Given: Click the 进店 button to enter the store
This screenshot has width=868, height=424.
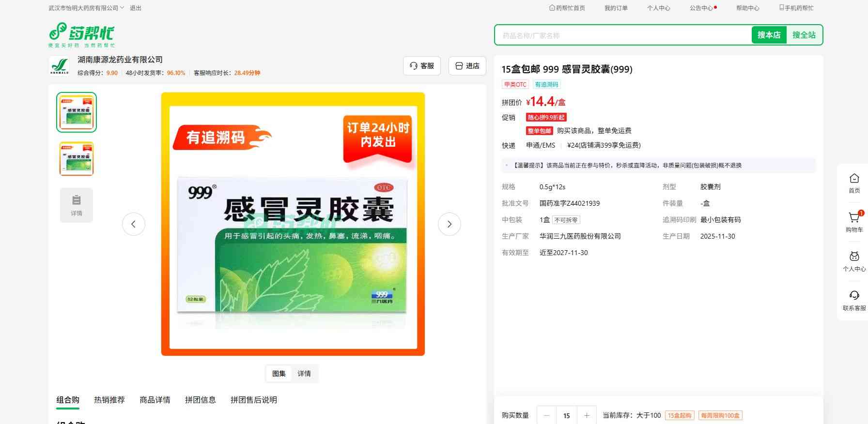Looking at the screenshot, I should point(467,66).
